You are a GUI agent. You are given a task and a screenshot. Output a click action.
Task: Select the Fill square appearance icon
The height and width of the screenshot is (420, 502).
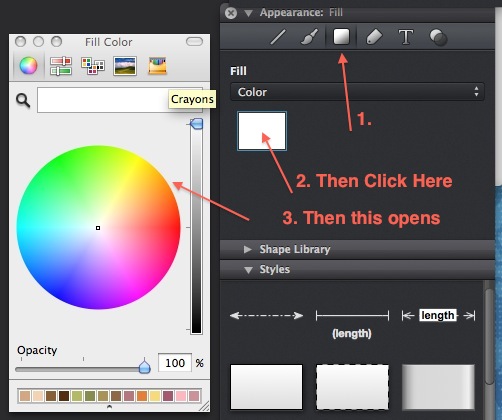coord(341,36)
